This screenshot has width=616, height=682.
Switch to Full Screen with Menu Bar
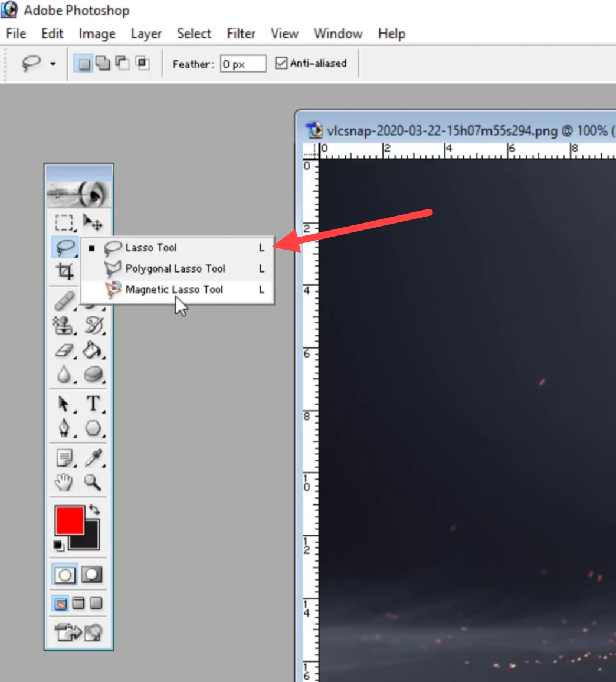(78, 604)
